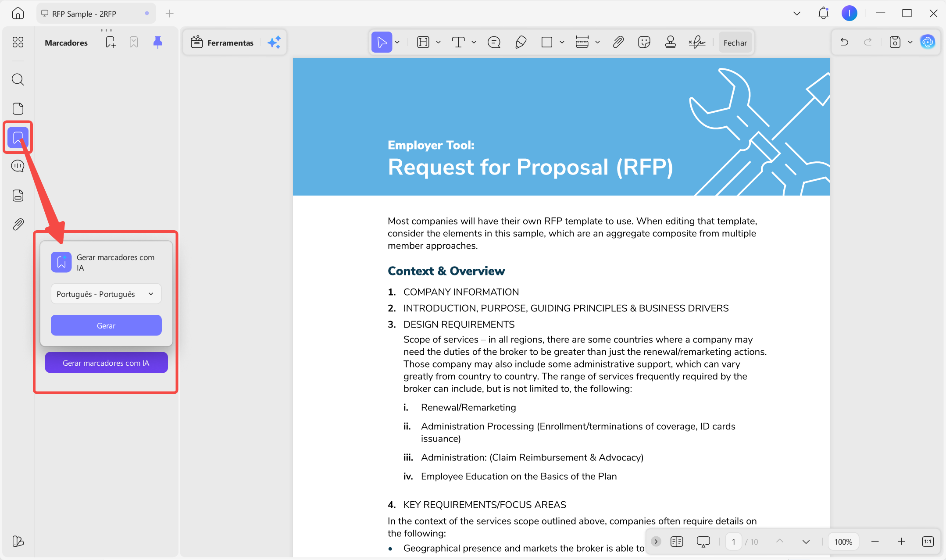Screen dimensions: 946x560
Task: Select the Bookmarks sidebar icon
Action: (x=18, y=138)
